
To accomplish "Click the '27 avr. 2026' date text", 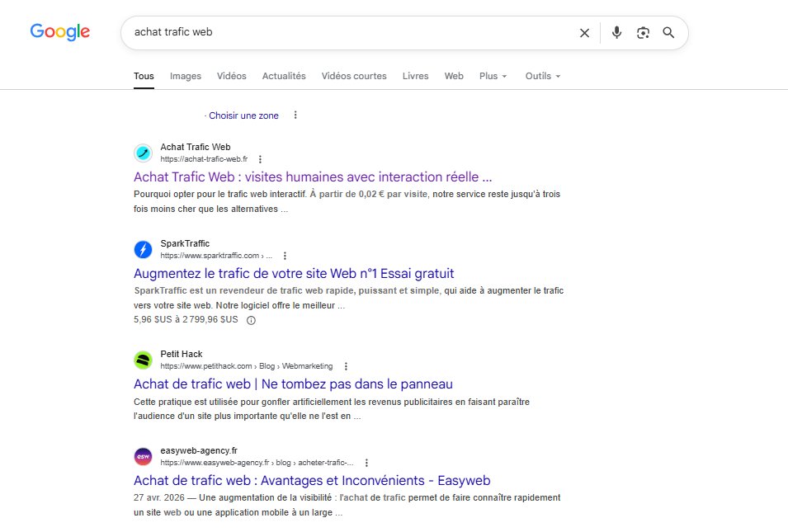I will pos(158,497).
